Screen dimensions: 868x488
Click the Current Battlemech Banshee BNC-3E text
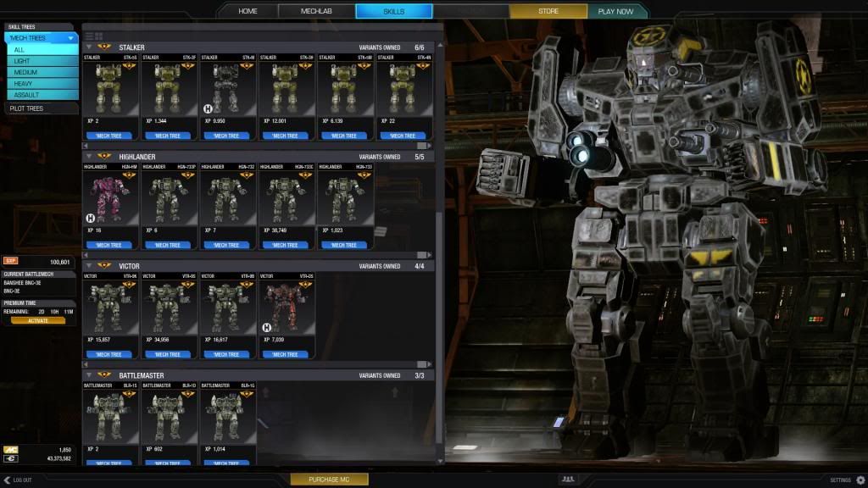coord(22,283)
